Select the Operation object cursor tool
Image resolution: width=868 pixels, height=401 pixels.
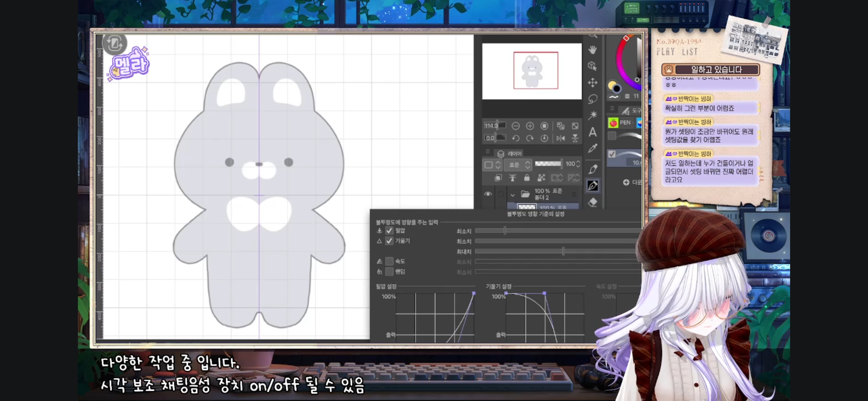point(592,66)
